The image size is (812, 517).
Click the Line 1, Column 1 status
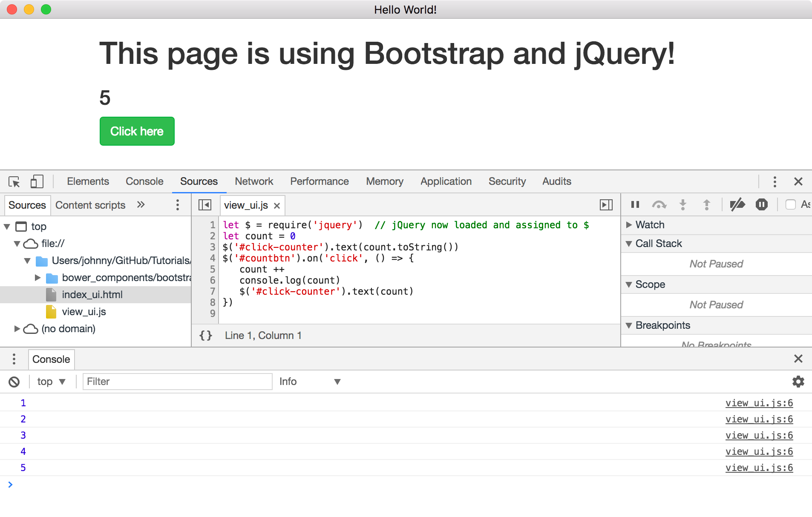click(x=263, y=336)
